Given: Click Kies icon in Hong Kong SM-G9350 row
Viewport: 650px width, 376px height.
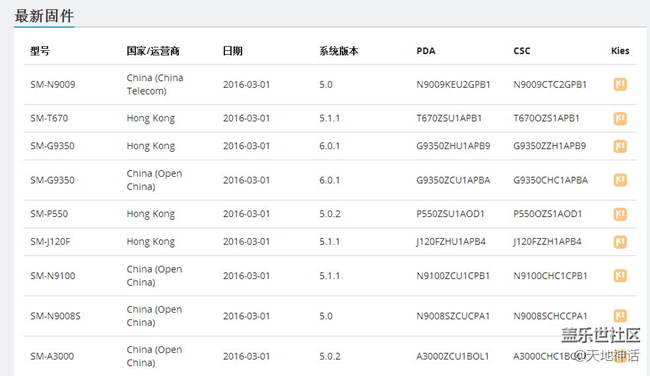Looking at the screenshot, I should point(620,146).
